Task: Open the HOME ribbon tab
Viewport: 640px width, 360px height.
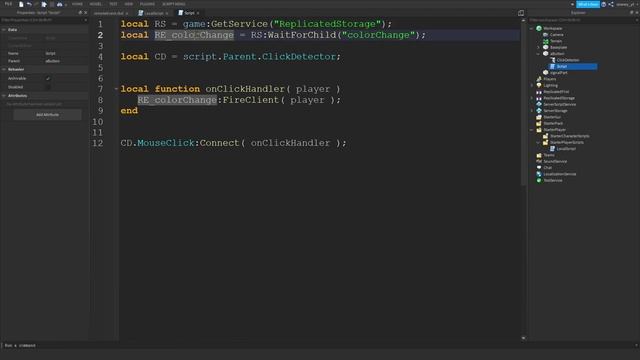Action: coord(77,4)
